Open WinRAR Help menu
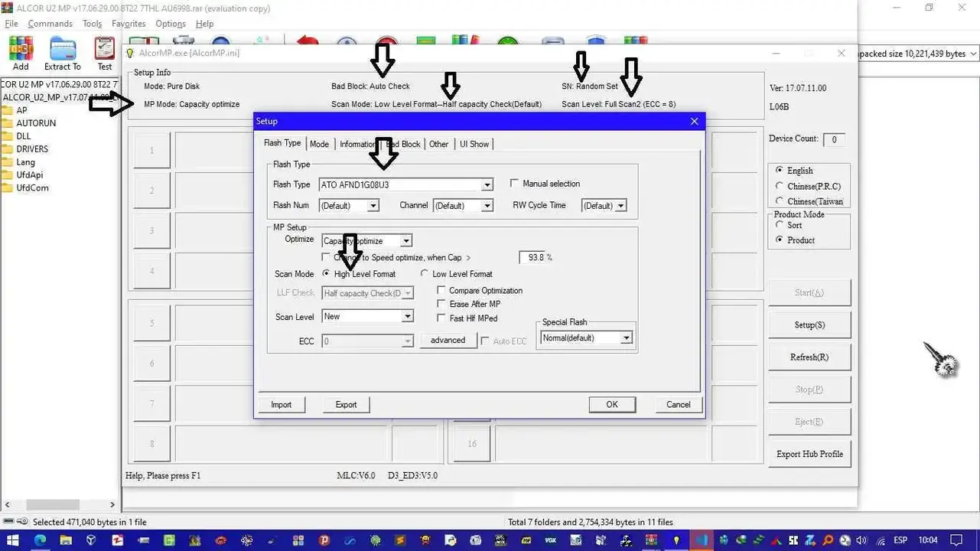 click(x=204, y=24)
